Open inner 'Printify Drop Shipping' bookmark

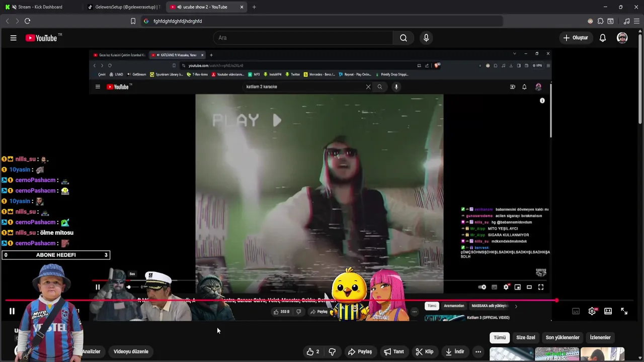pos(391,74)
